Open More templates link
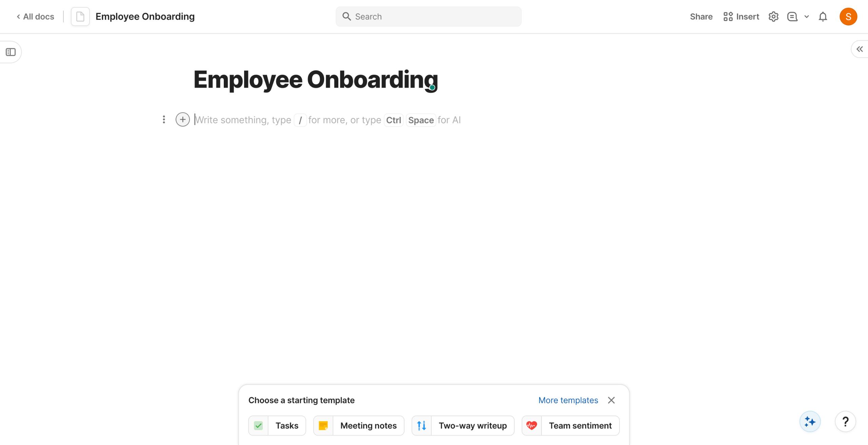 (x=568, y=400)
